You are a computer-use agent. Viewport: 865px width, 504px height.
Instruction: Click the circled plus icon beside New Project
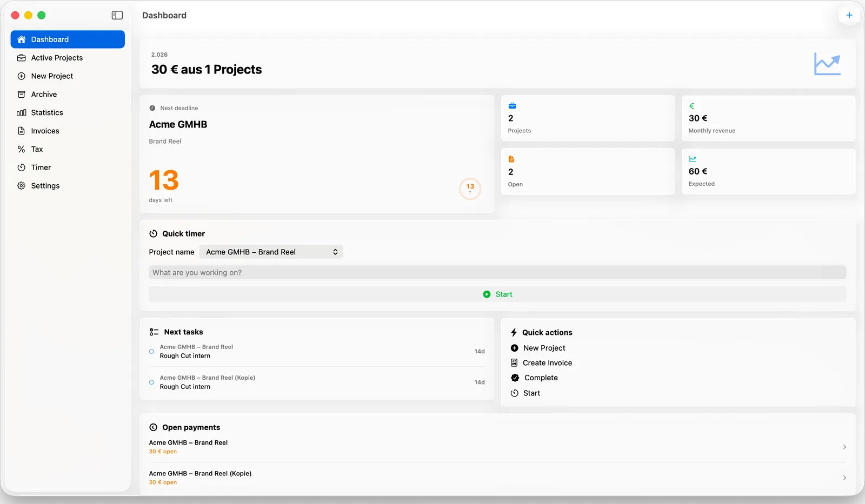[22, 76]
